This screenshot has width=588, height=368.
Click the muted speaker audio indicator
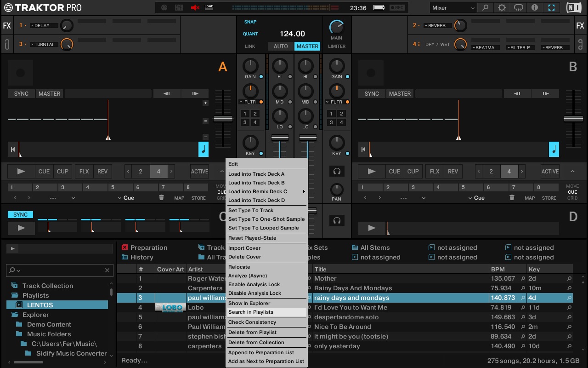click(x=195, y=8)
